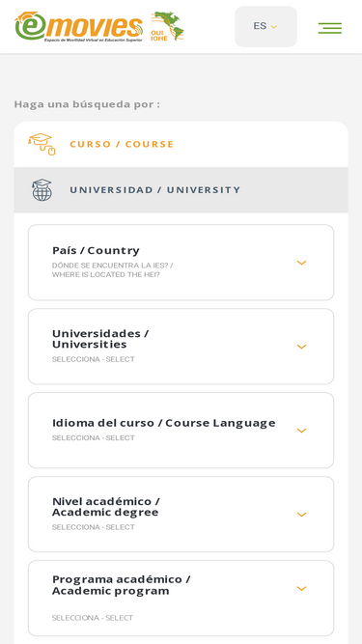Click the graduation cap course icon

(42, 144)
